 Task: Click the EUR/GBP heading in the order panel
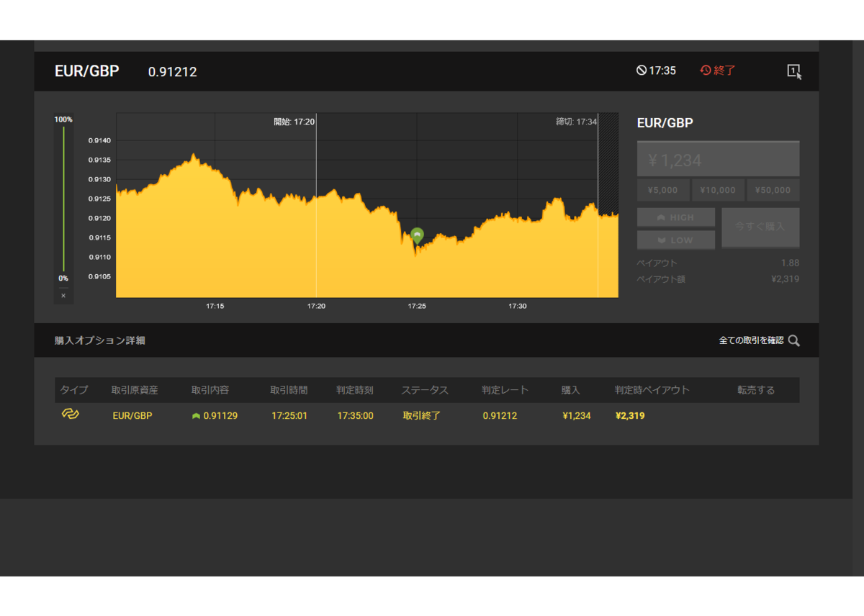pyautogui.click(x=665, y=123)
